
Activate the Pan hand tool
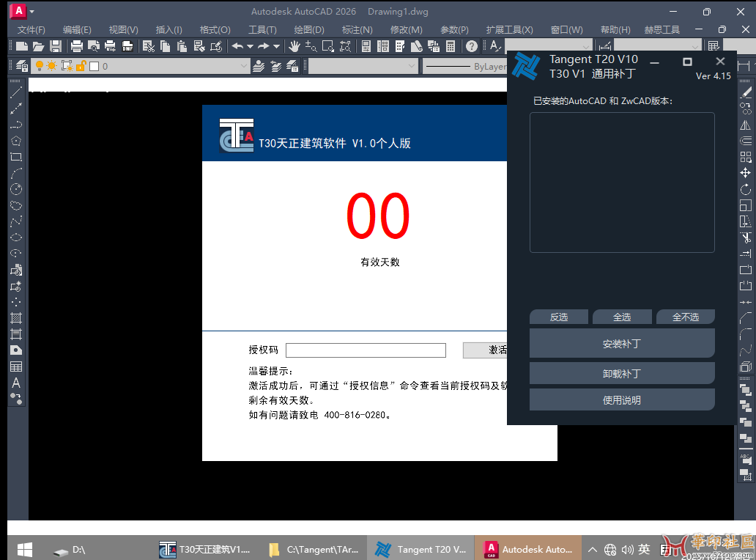[294, 46]
